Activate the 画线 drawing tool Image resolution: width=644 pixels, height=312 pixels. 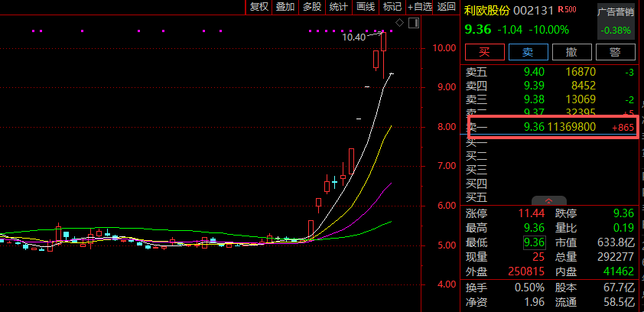point(366,7)
